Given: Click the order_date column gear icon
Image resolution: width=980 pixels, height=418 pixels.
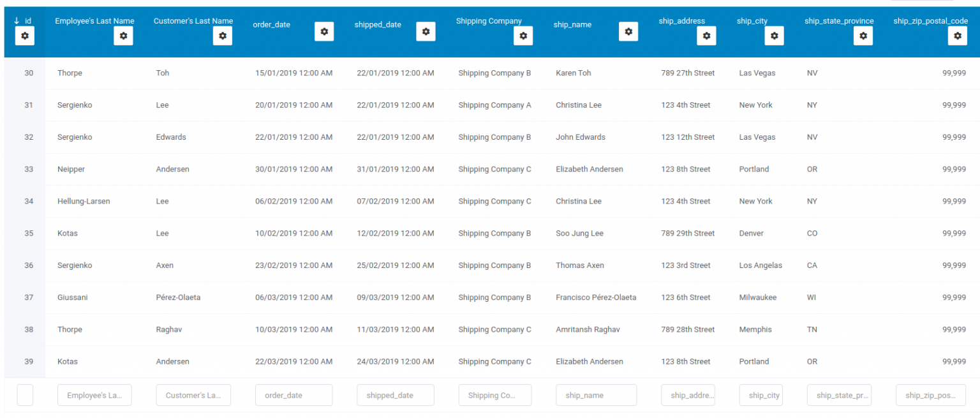Looking at the screenshot, I should click(324, 31).
